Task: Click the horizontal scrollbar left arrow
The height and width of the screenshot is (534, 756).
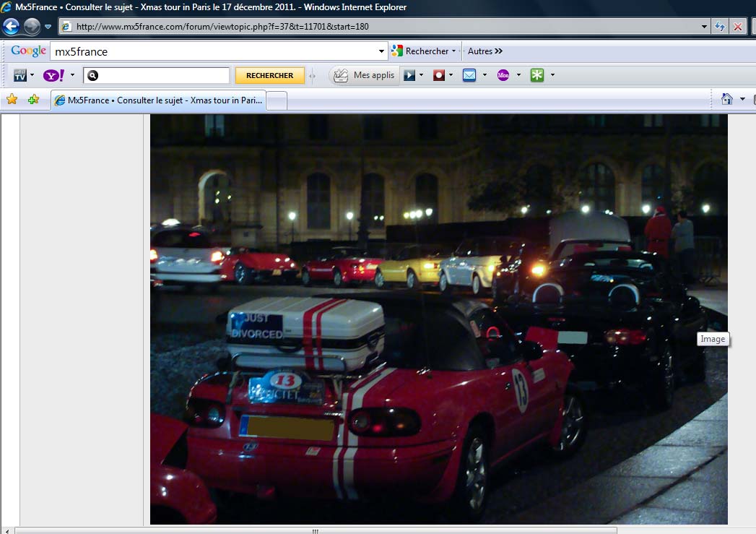Action: (x=6, y=531)
